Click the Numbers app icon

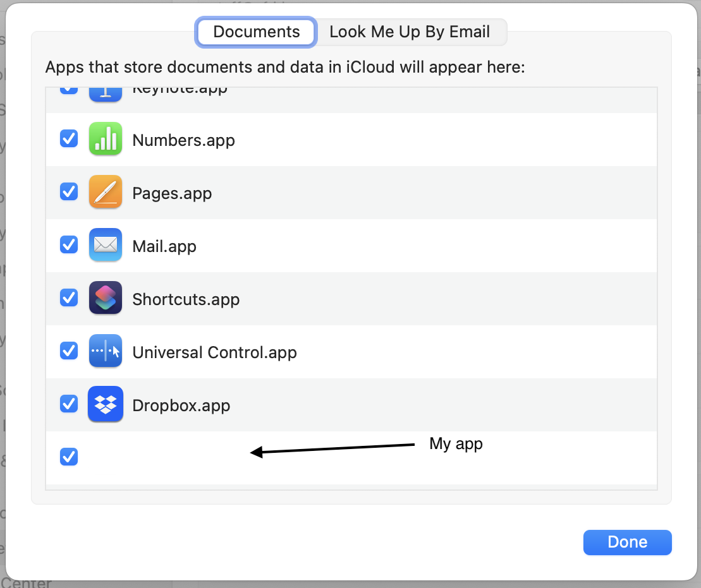pos(105,139)
